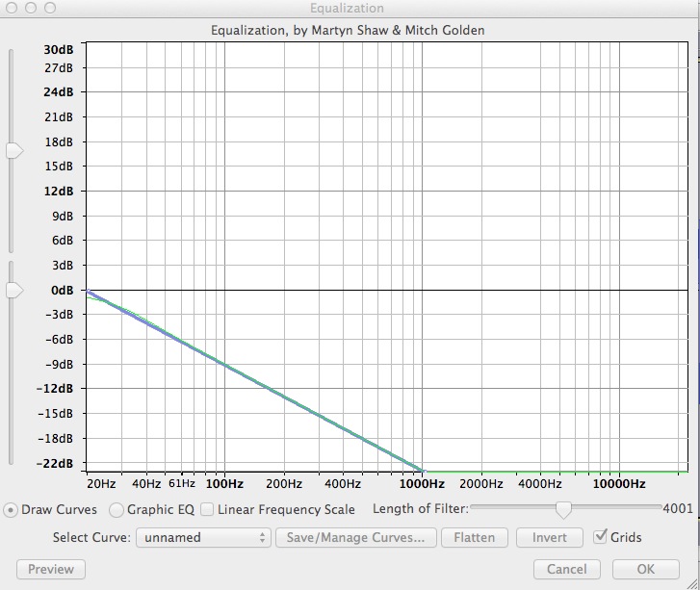The image size is (700, 590).
Task: Click the 24dB scale label
Action: (x=58, y=92)
